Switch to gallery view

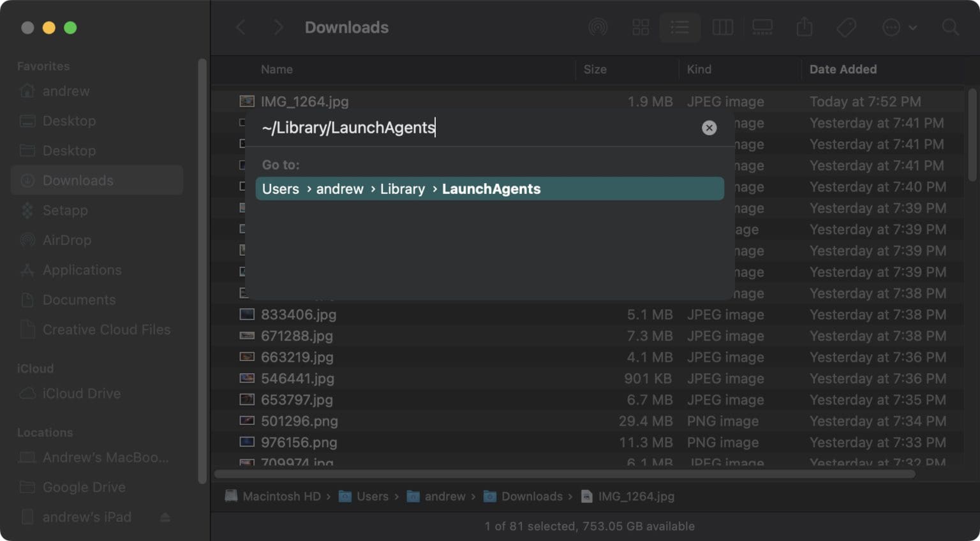pyautogui.click(x=762, y=27)
